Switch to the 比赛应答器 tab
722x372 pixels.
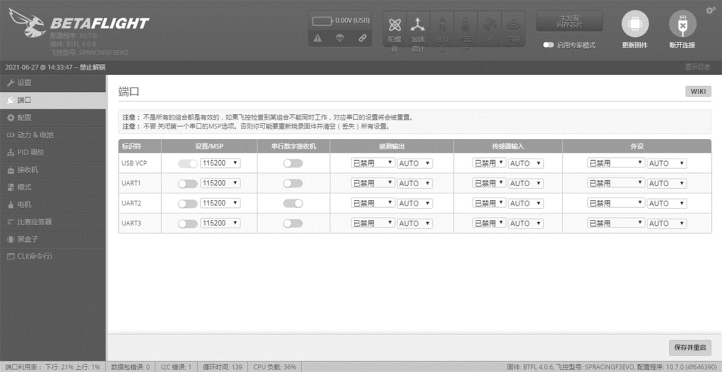(x=53, y=222)
